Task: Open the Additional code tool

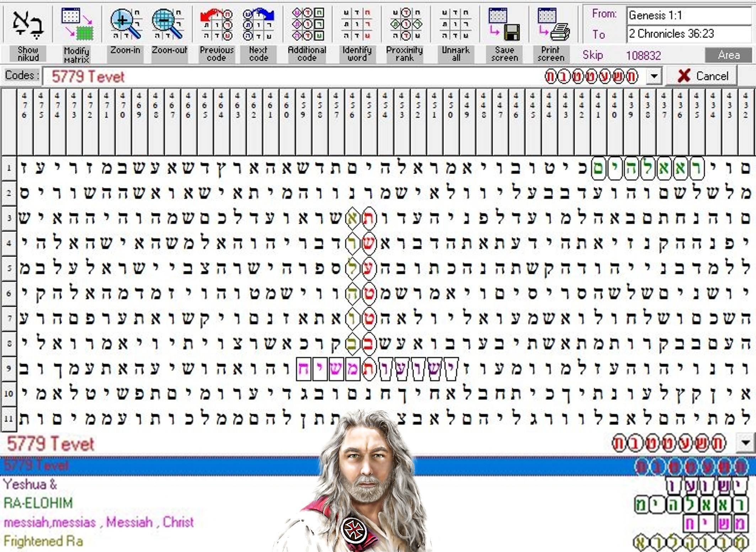Action: point(307,24)
